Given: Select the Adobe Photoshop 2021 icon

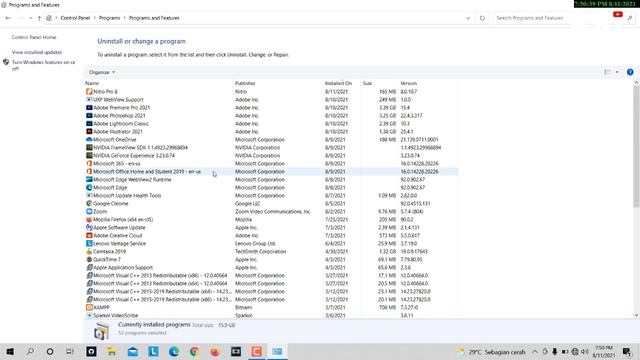Looking at the screenshot, I should (x=89, y=116).
